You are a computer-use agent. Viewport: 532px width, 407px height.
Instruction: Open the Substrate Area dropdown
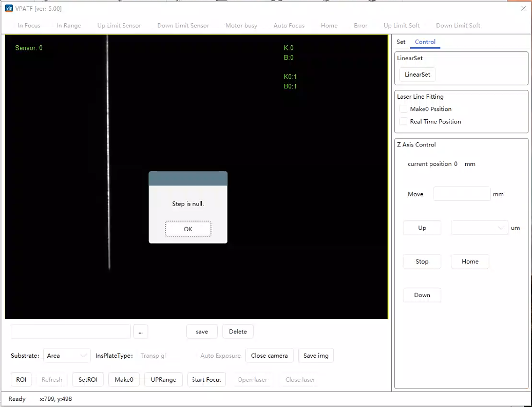67,356
